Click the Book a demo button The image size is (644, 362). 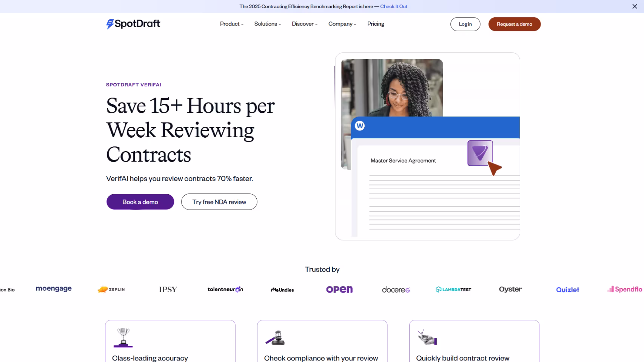[x=140, y=202]
